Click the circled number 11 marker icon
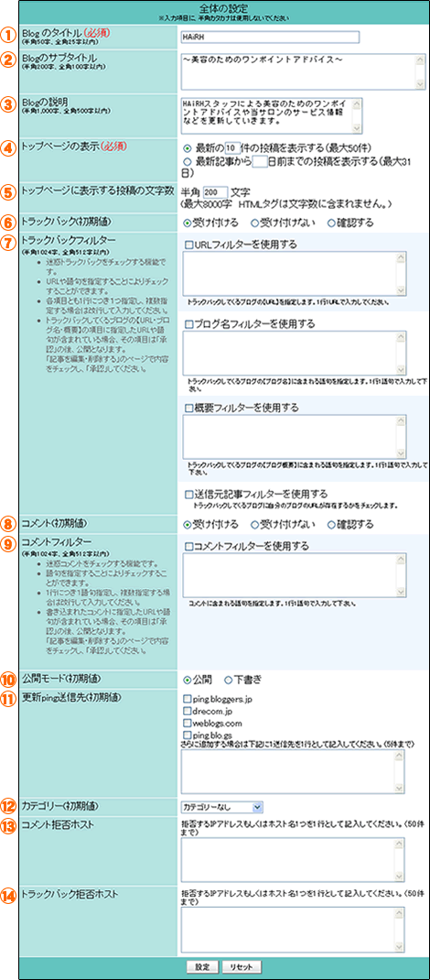The width and height of the screenshot is (430, 980). click(9, 698)
